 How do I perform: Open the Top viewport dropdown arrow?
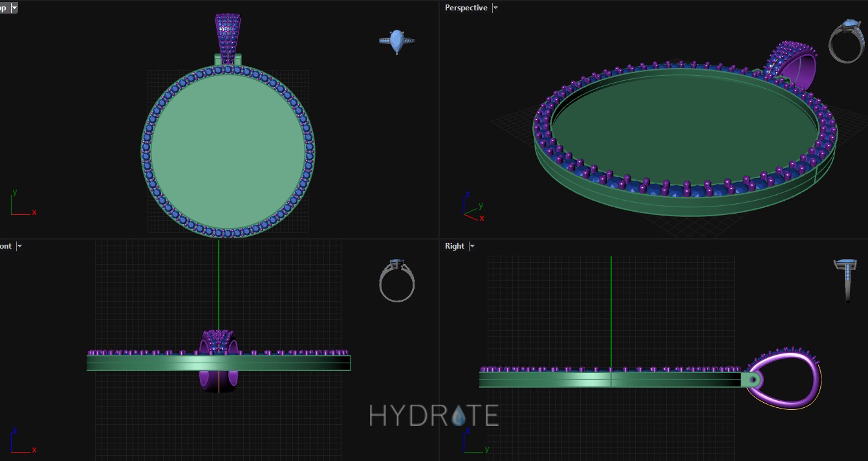click(x=14, y=8)
